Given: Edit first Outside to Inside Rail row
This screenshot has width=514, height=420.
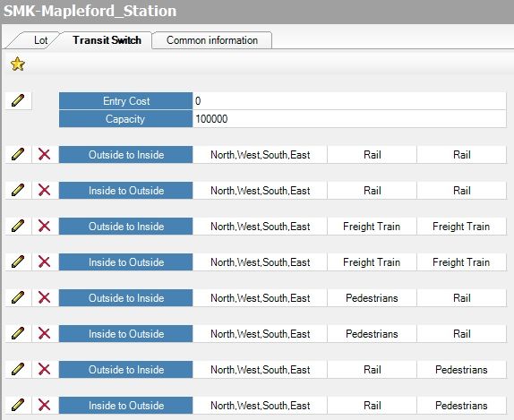Looking at the screenshot, I should (x=18, y=154).
